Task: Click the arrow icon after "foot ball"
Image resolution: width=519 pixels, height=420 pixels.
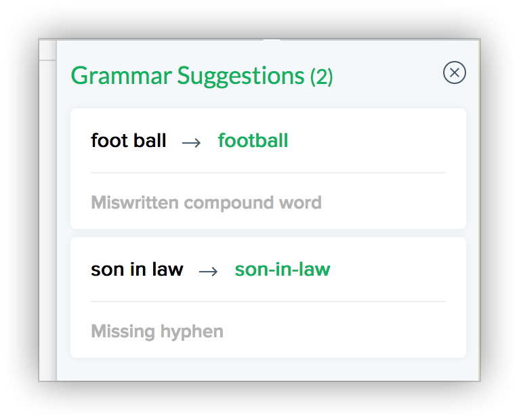Action: (192, 142)
